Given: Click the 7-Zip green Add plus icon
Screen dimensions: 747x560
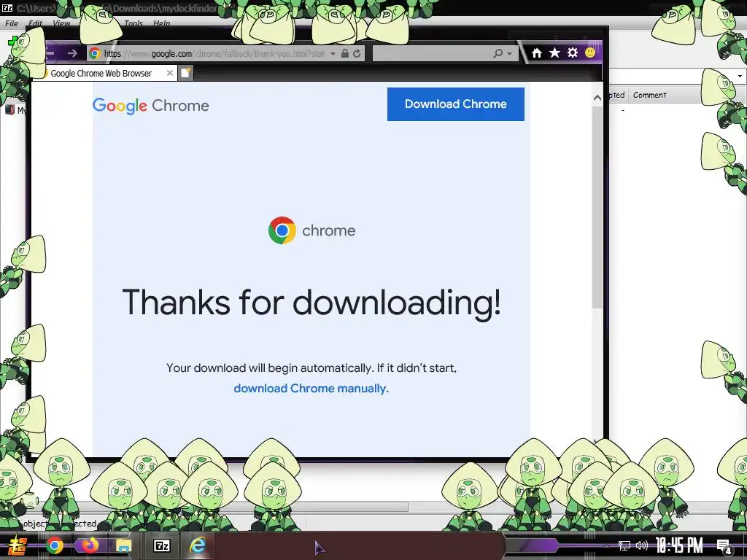Looking at the screenshot, I should [x=12, y=42].
